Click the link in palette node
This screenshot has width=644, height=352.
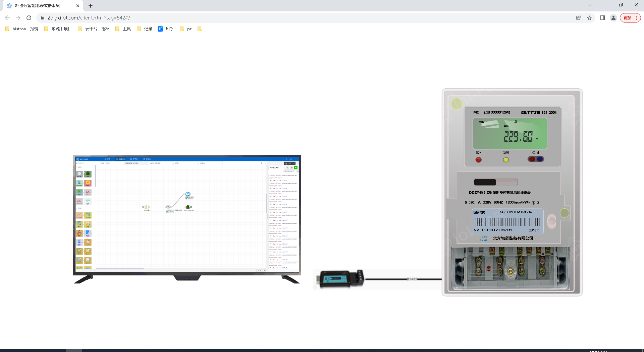88,192
